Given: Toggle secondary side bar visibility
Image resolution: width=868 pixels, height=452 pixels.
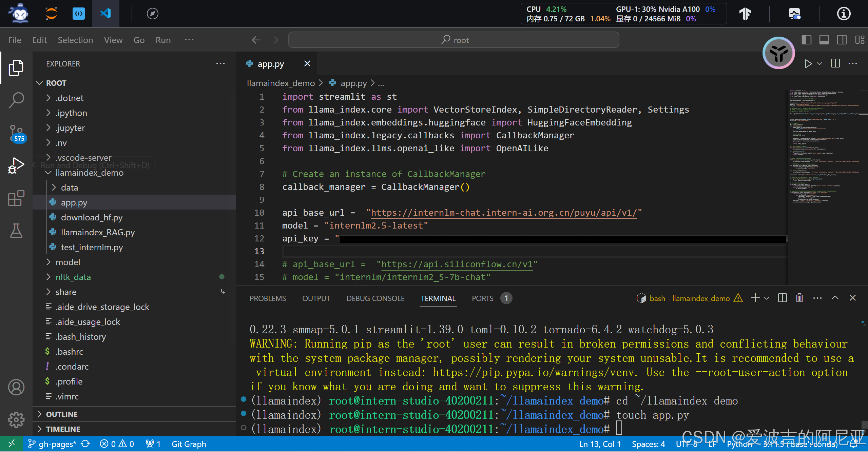Looking at the screenshot, I should (x=842, y=40).
